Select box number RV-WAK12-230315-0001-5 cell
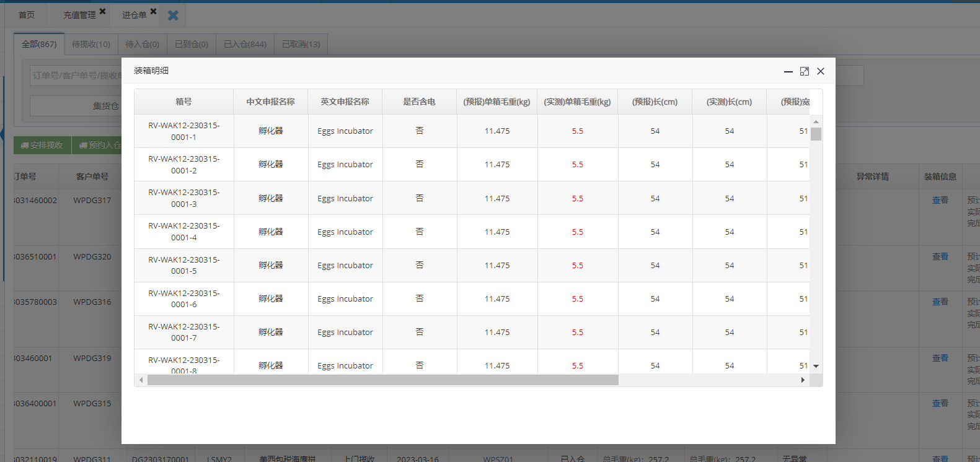980x462 pixels. [184, 265]
